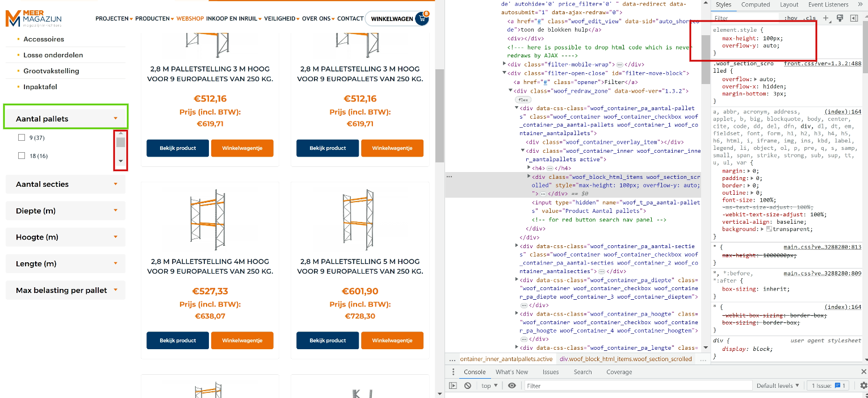Switch to the Computed tab

[x=755, y=5]
